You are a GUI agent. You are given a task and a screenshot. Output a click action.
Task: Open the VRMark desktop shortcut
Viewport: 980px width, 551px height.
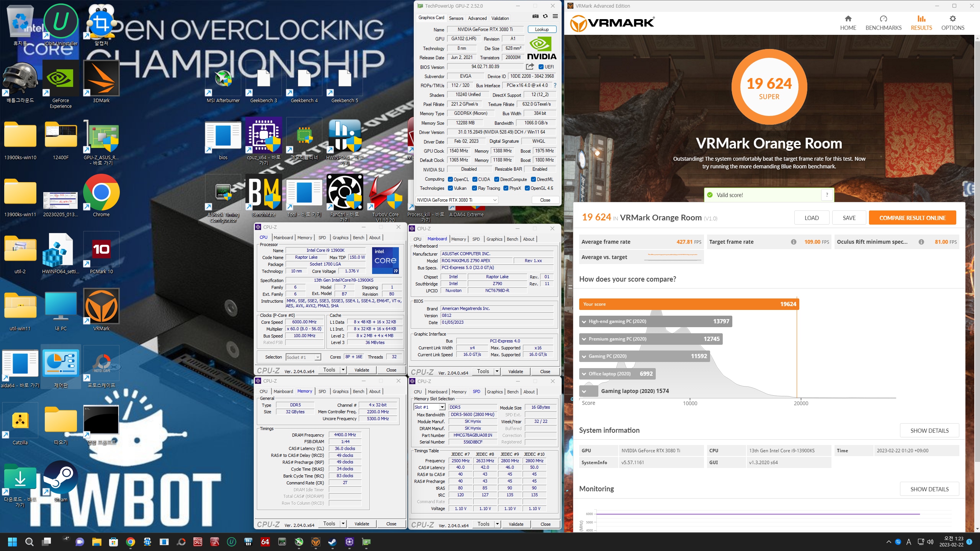point(101,310)
